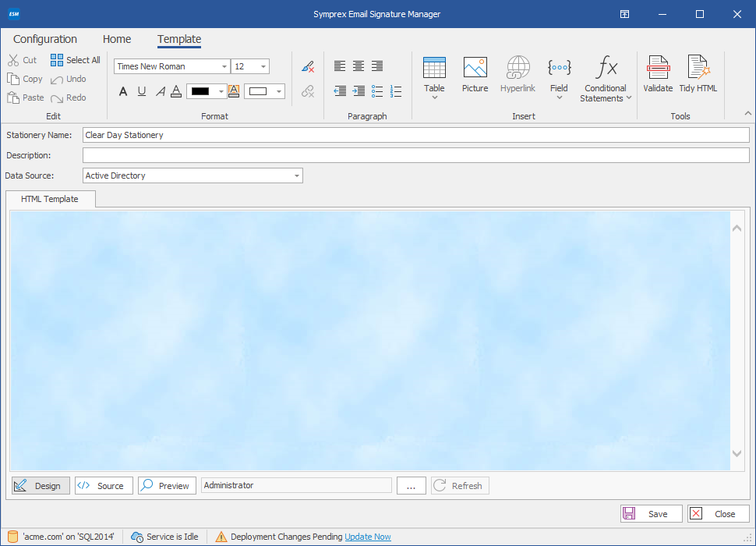Open the Table insert menu
This screenshot has height=546, width=756.
[434, 78]
